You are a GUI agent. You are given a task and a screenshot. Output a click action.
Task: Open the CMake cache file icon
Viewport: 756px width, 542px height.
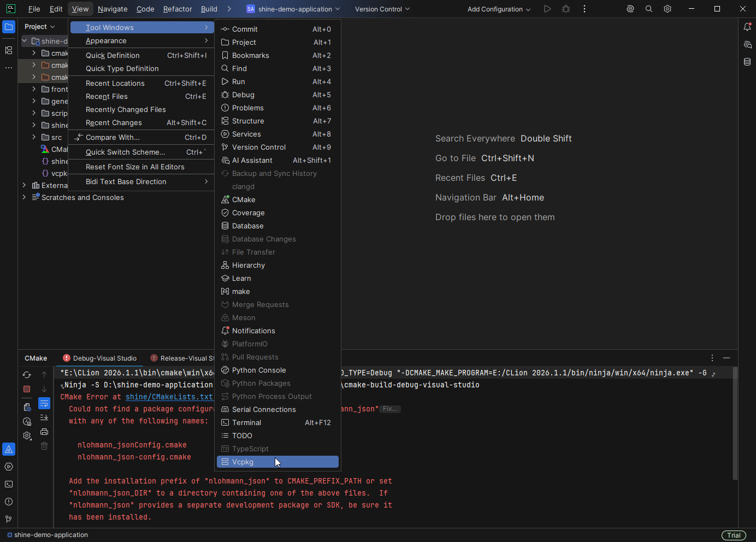tap(27, 407)
